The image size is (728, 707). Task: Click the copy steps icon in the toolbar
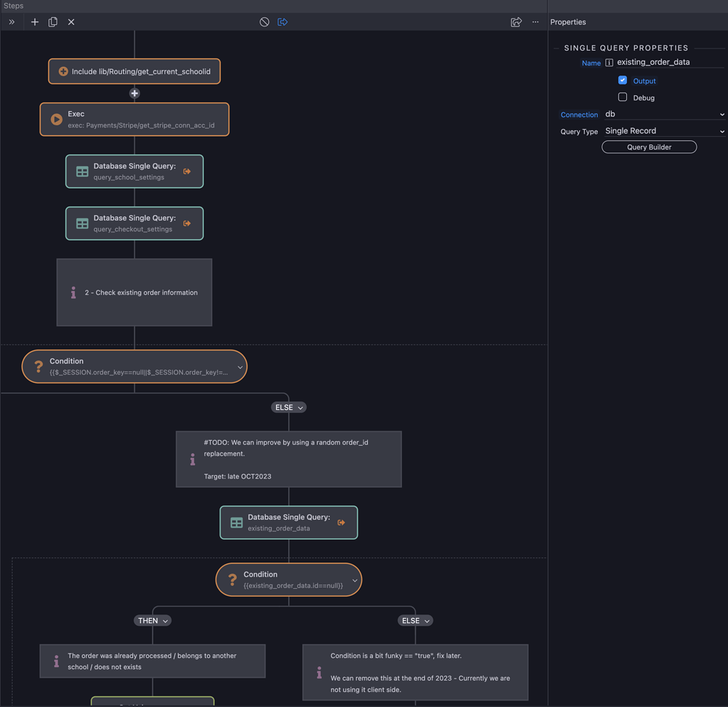pyautogui.click(x=52, y=22)
